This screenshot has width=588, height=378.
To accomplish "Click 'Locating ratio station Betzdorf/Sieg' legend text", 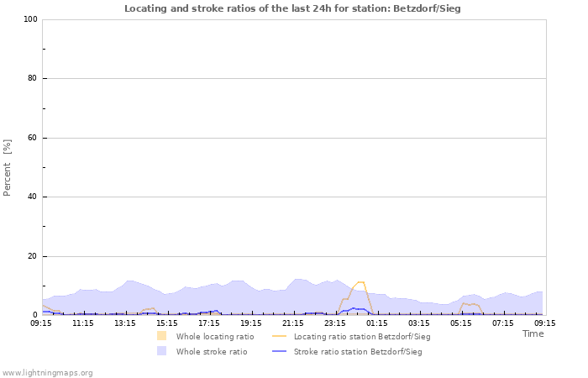I will pyautogui.click(x=362, y=336).
